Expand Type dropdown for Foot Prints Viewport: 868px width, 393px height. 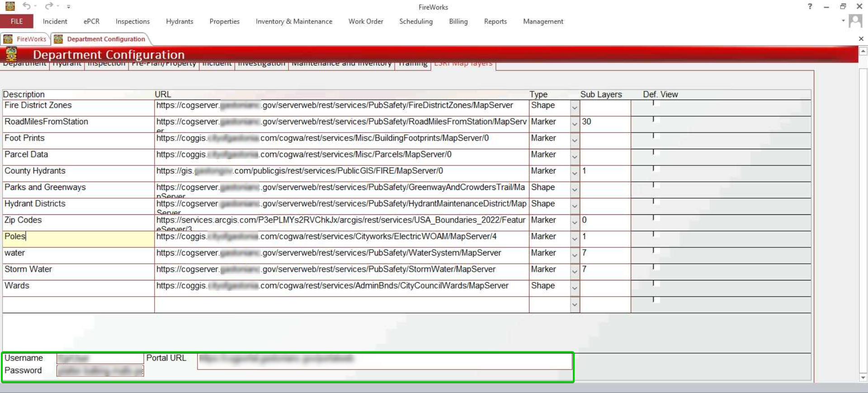coord(575,141)
